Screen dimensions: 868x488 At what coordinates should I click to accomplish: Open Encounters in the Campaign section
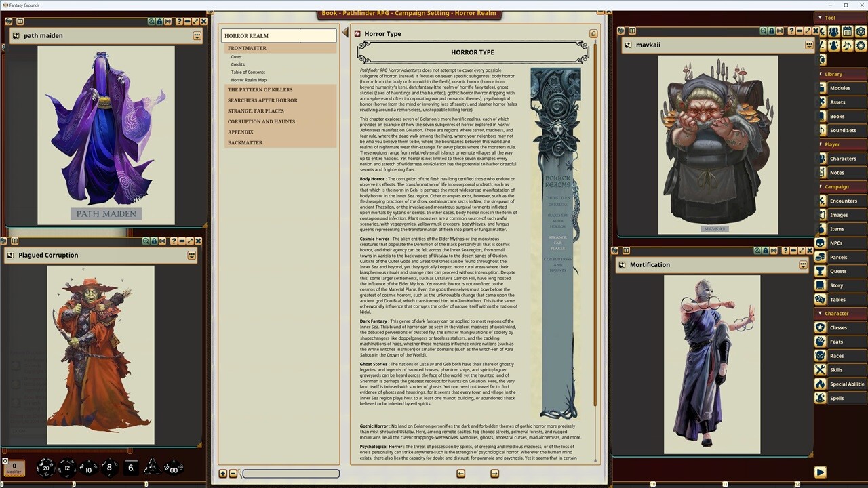[x=843, y=200]
